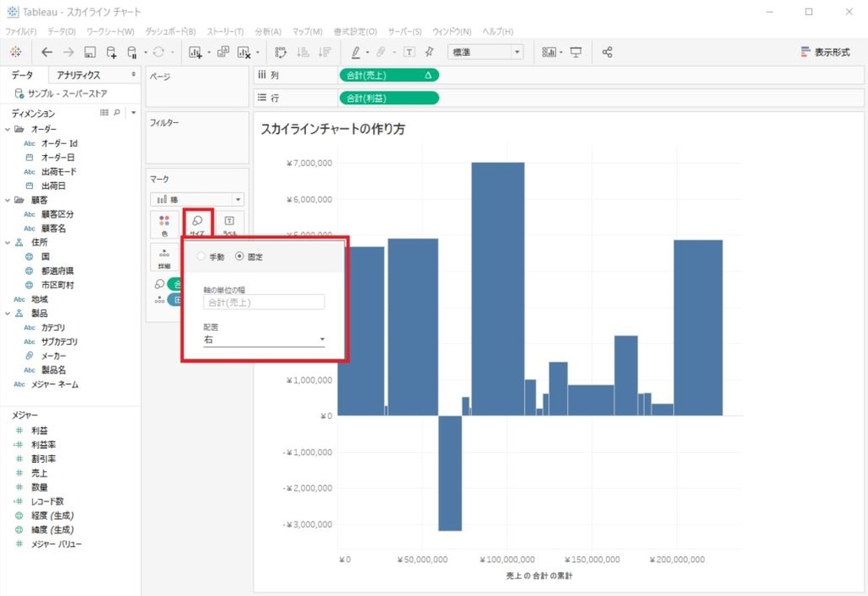Toggle mark labels with the T icon
Viewport: 868px width, 596px height.
[x=409, y=52]
